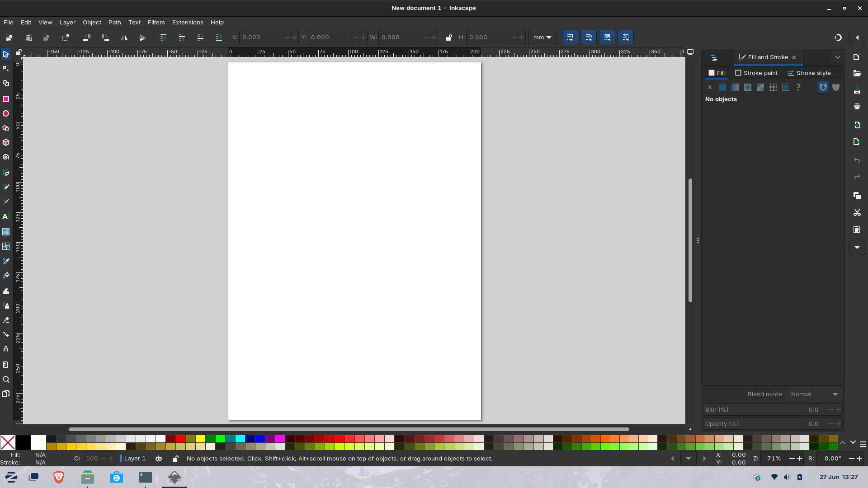
Task: Toggle Layer 1 lock icon
Action: (175, 459)
